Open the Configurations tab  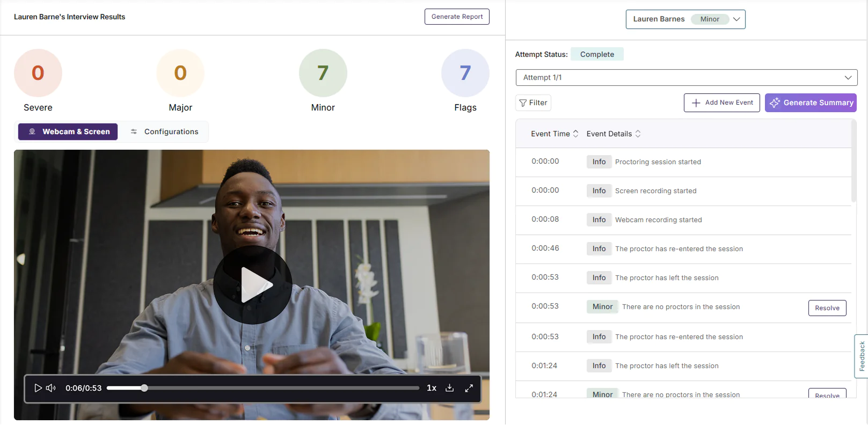[164, 131]
